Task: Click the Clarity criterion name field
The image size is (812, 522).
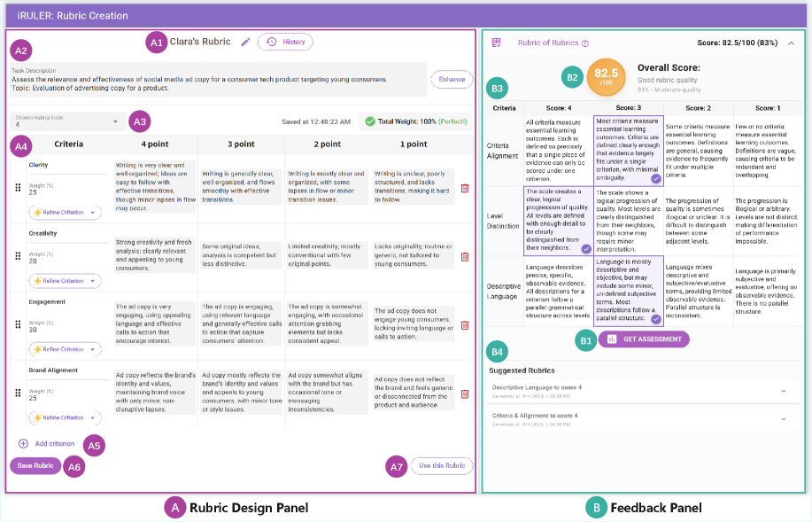Action: click(x=67, y=166)
